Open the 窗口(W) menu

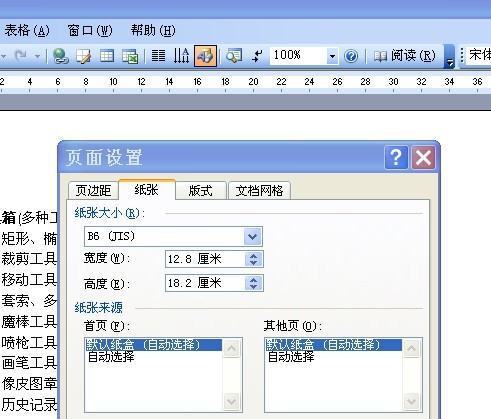pos(90,31)
